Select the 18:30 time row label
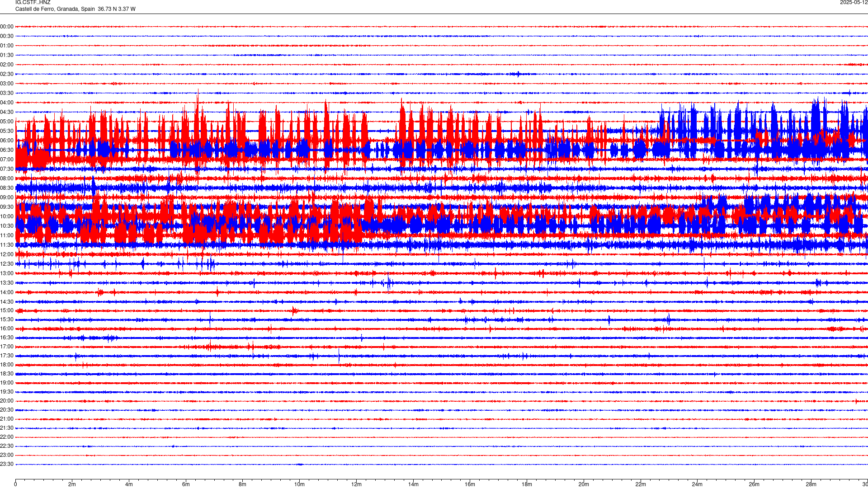The width and height of the screenshot is (868, 488). [7, 374]
